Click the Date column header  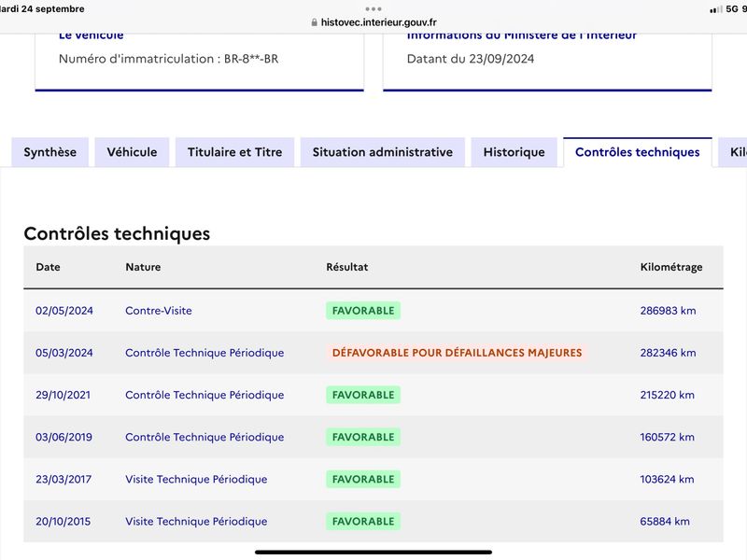coord(49,267)
